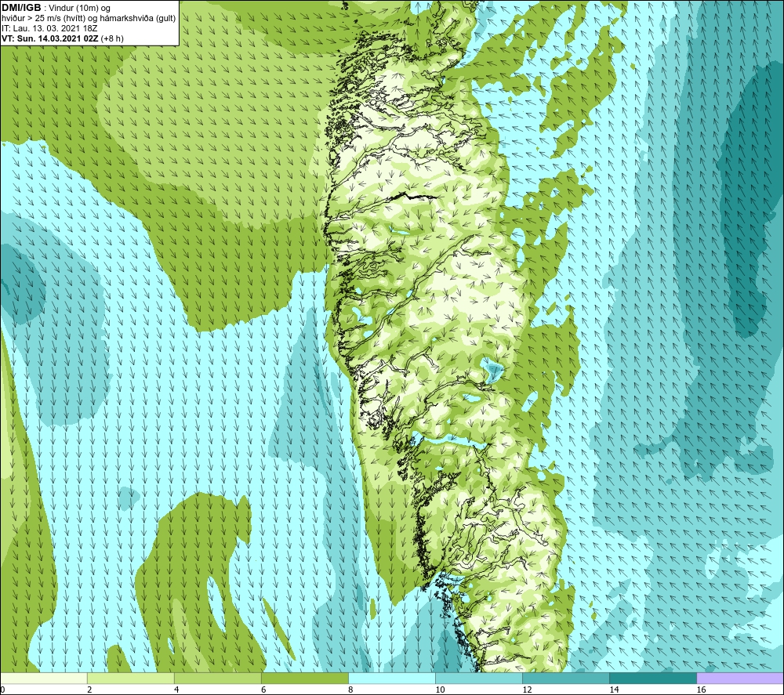
Task: Click the scale label '4'
Action: coord(176,690)
